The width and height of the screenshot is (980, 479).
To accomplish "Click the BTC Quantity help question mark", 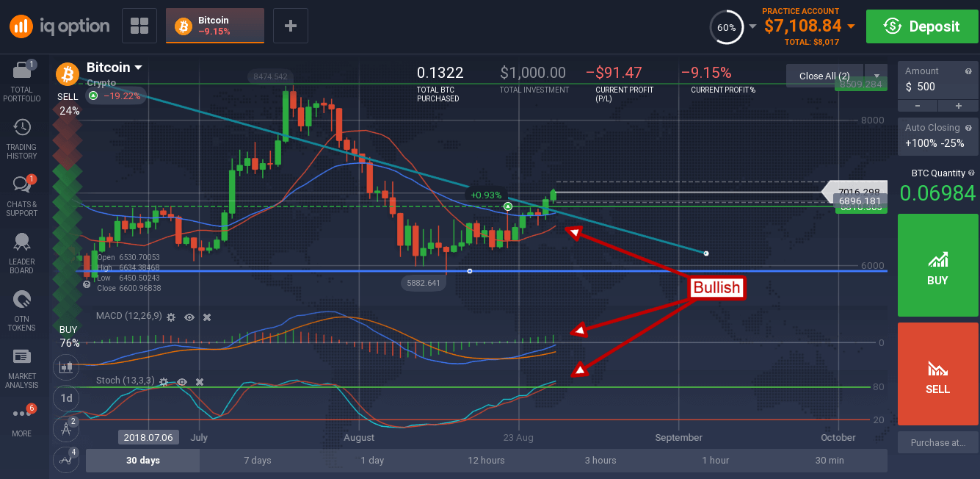I will coord(972,173).
